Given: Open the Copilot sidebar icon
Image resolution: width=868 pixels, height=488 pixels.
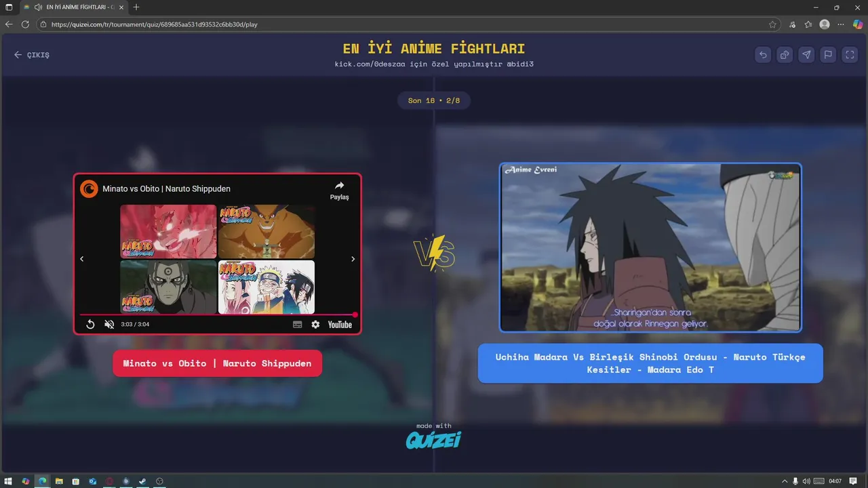Looking at the screenshot, I should (x=858, y=24).
